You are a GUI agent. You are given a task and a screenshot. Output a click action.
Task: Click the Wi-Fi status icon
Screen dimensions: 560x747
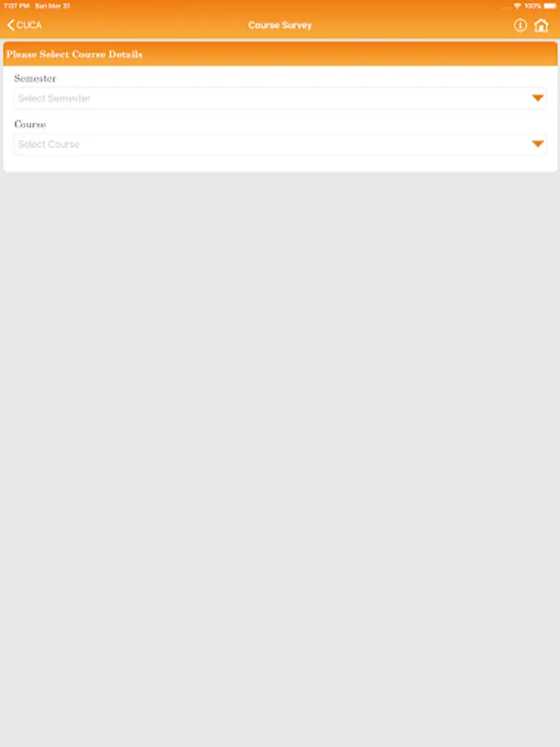pos(517,6)
